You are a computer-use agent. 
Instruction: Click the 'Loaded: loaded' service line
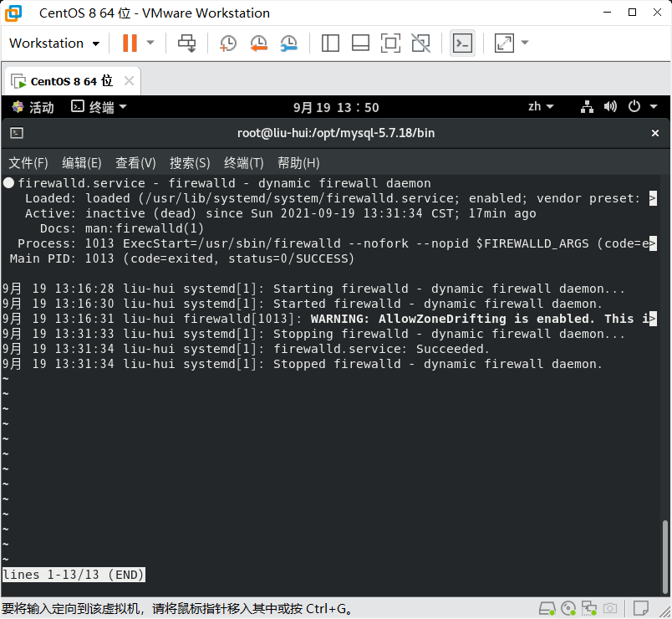341,198
